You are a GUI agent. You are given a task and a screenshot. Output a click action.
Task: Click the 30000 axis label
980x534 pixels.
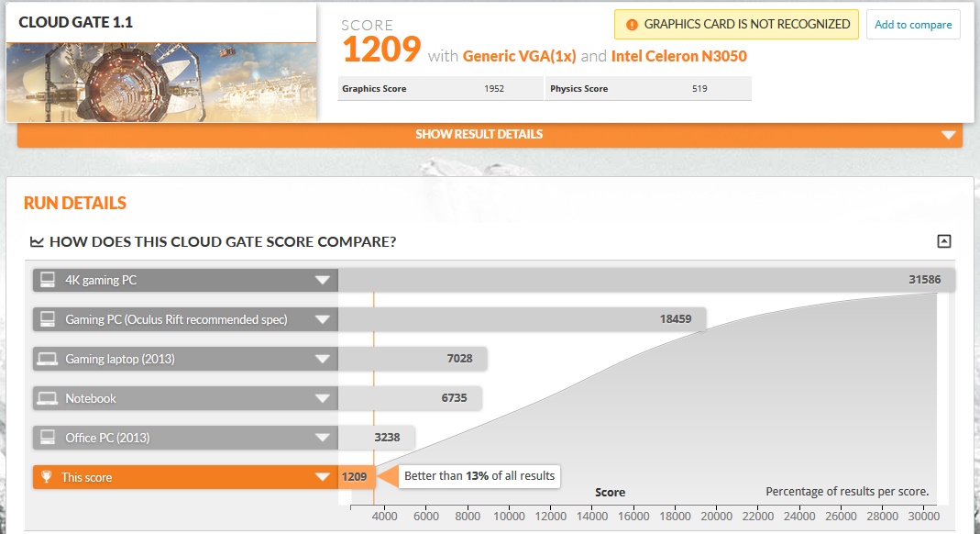click(924, 517)
